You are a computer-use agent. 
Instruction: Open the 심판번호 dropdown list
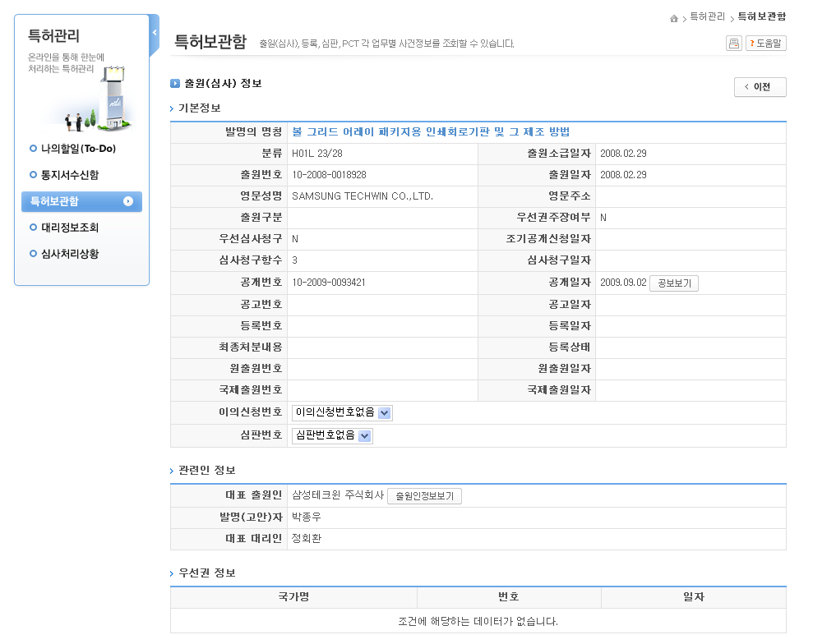click(365, 436)
